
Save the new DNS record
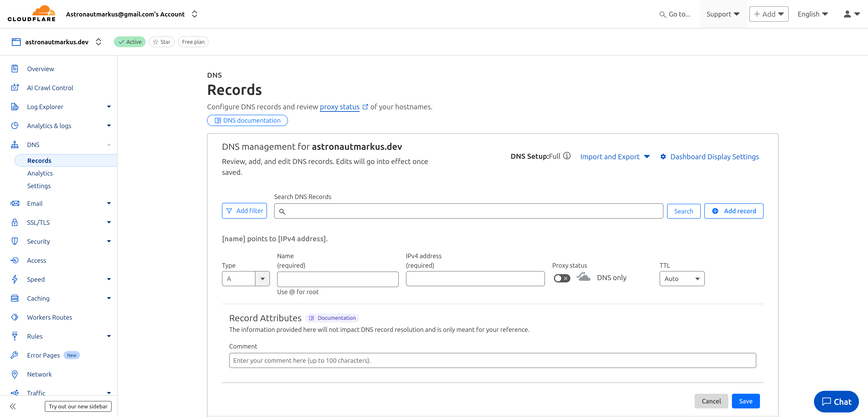click(x=746, y=401)
